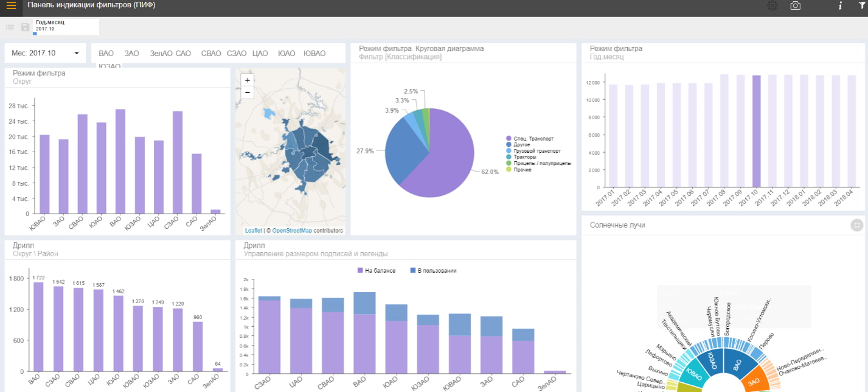Open the selections list icon
Screen dimensions: 868x392
10,27
